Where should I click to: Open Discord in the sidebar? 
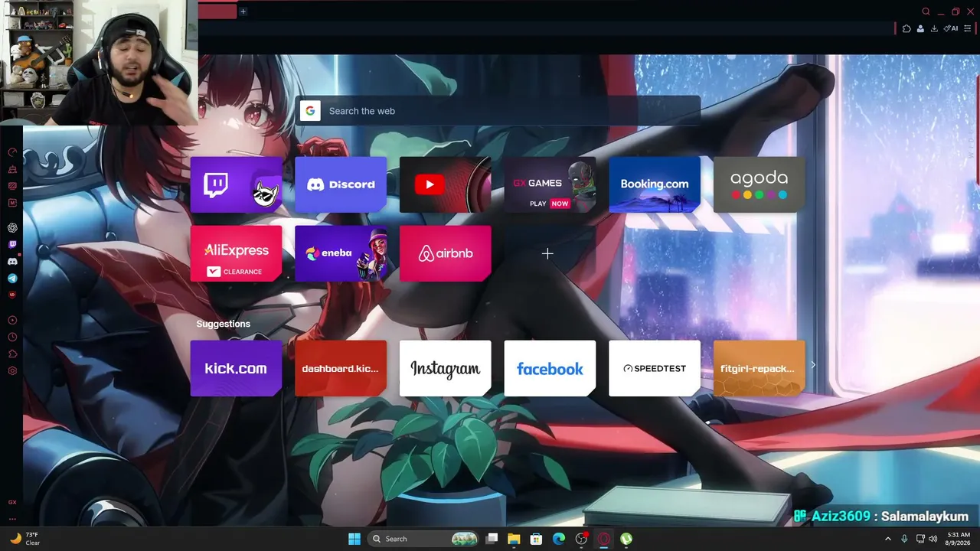[x=12, y=262]
